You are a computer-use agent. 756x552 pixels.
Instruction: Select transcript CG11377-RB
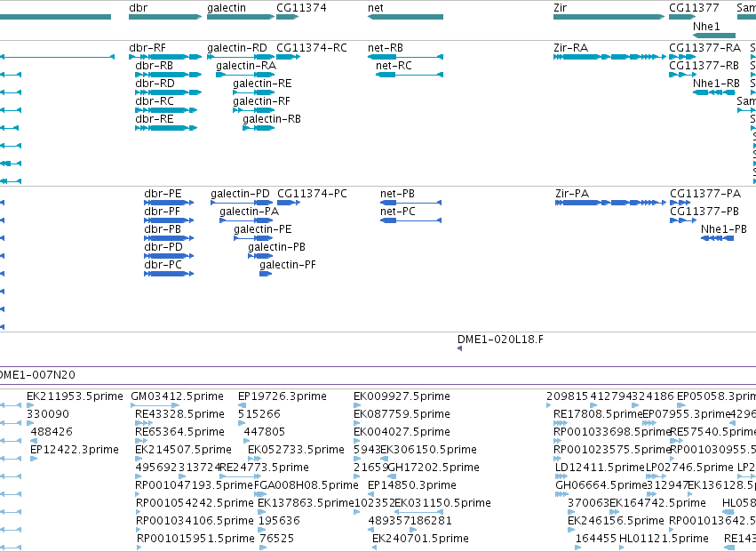[682, 75]
